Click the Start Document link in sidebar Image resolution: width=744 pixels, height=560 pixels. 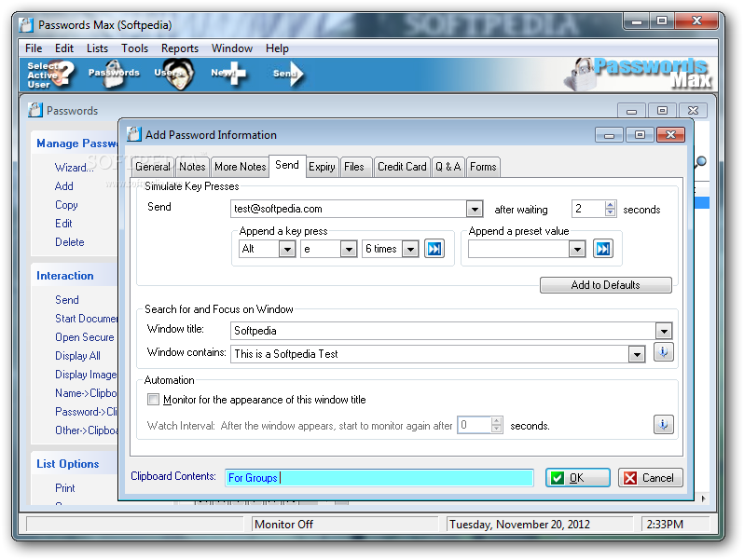point(86,318)
